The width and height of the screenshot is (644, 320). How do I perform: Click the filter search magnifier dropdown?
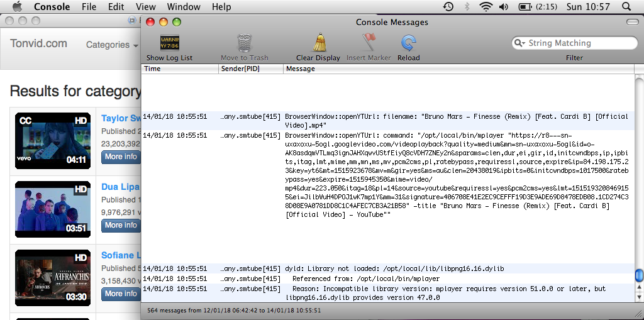point(520,43)
